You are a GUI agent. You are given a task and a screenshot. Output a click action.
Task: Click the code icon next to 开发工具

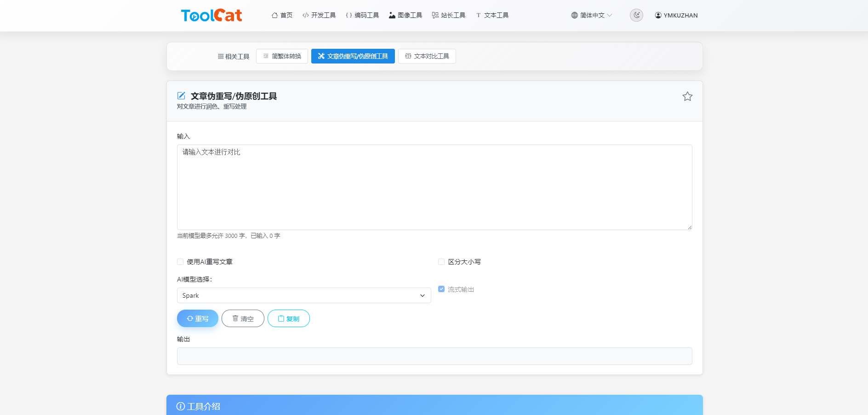(x=305, y=15)
